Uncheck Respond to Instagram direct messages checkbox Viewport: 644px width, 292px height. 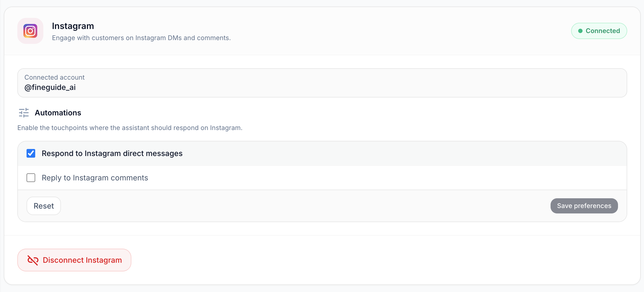31,153
